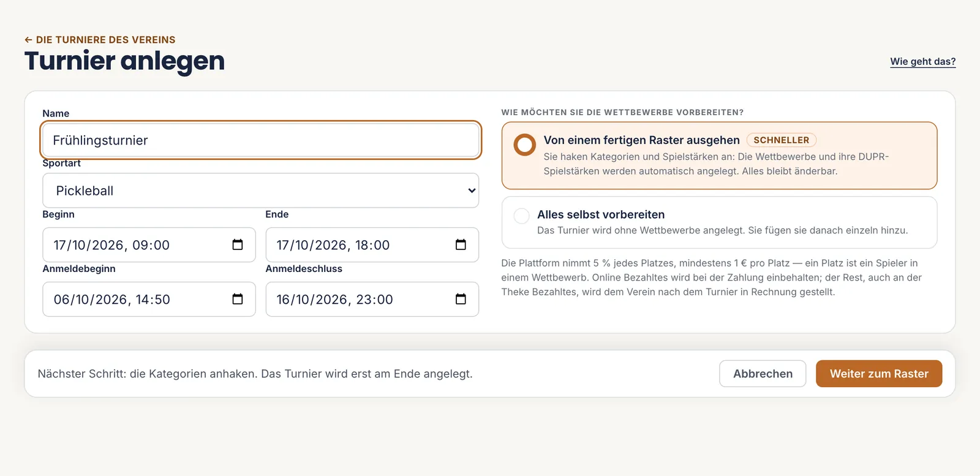Click the 'Turnier anlegen' page heading
This screenshot has height=476, width=980.
(124, 61)
